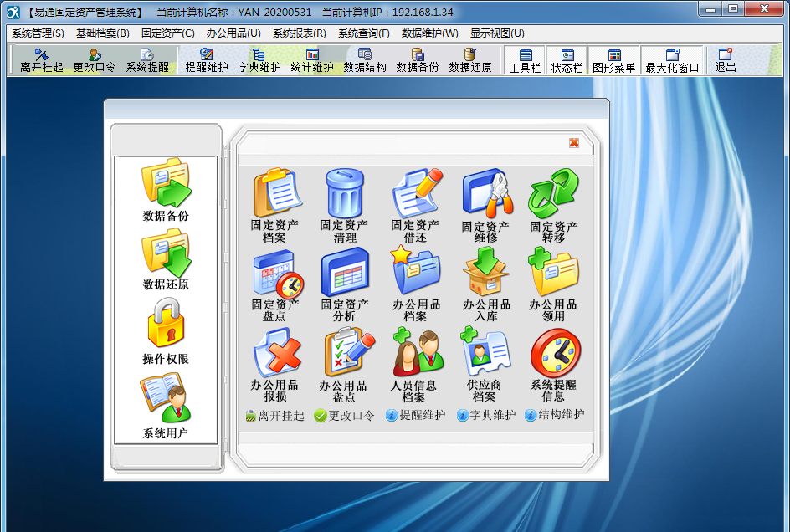The height and width of the screenshot is (532, 790).
Task: Toggle the 工具栏 toolbar display button
Action: point(525,60)
